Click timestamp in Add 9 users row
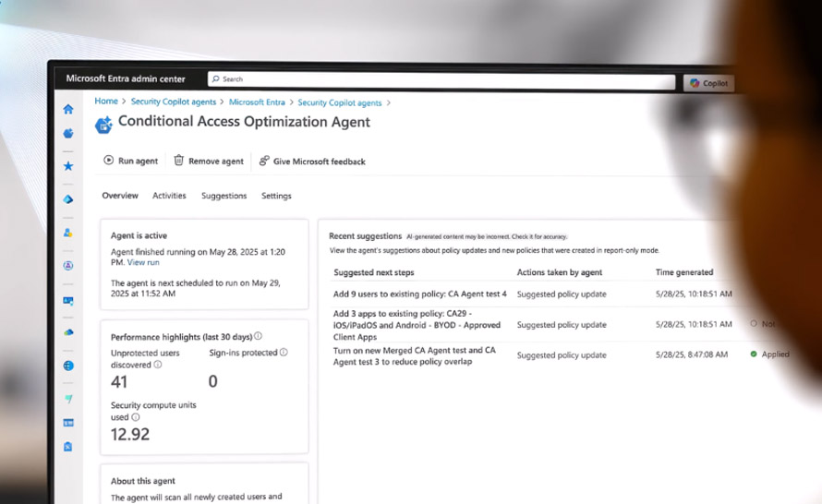 click(x=694, y=294)
